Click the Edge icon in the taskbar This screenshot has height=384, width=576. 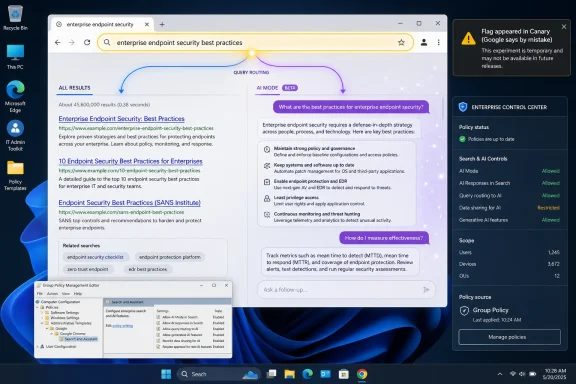point(307,374)
